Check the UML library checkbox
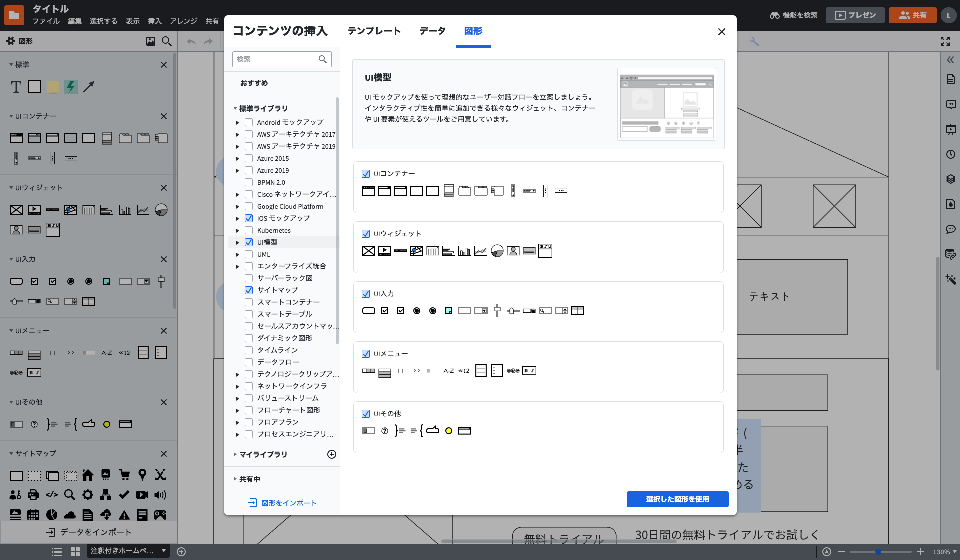This screenshot has height=560, width=960. [249, 254]
